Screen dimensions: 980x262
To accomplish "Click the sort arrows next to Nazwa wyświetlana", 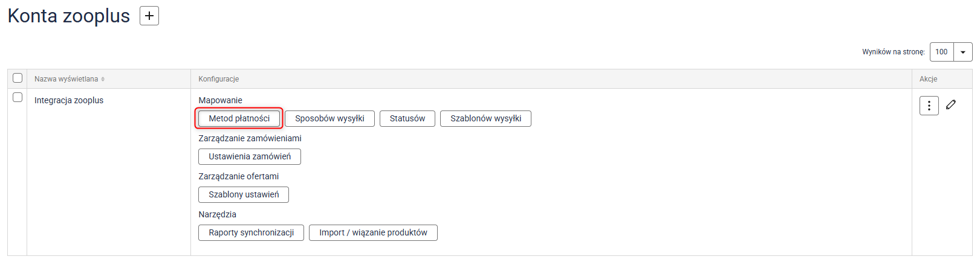I will pyautogui.click(x=103, y=79).
